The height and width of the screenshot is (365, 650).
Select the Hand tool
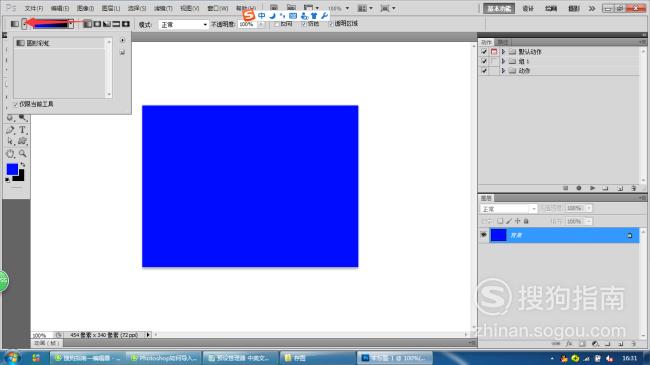10,153
